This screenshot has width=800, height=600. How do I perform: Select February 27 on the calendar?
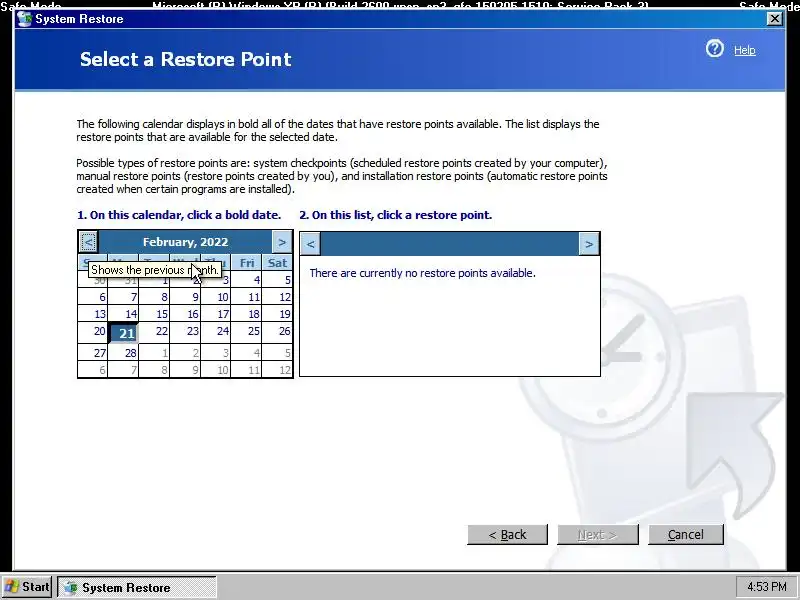[93, 353]
